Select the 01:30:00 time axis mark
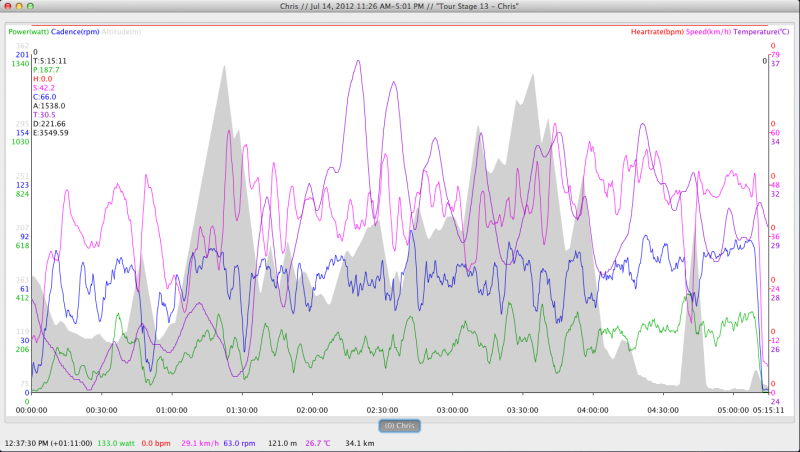This screenshot has height=452, width=800. 242,409
